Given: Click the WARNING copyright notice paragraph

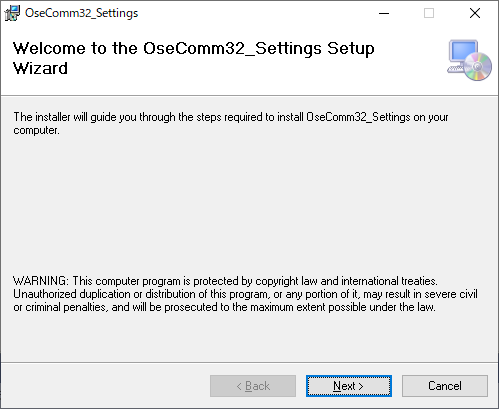Looking at the screenshot, I should pos(245,294).
